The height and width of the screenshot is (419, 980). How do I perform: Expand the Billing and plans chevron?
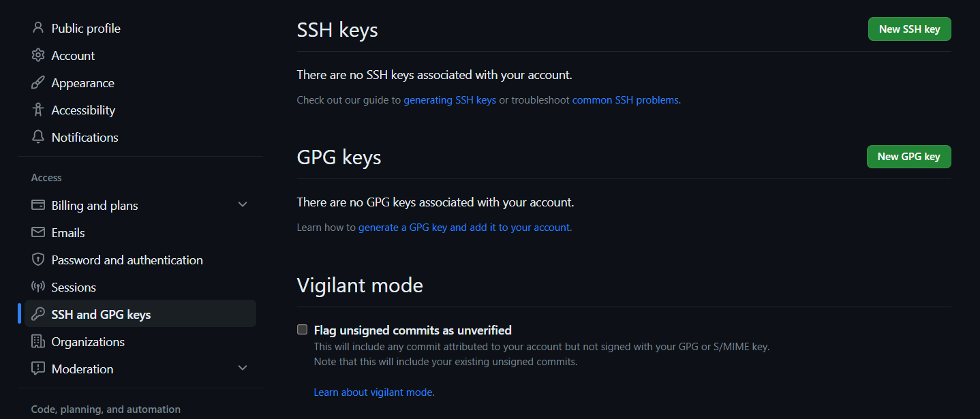pyautogui.click(x=243, y=204)
